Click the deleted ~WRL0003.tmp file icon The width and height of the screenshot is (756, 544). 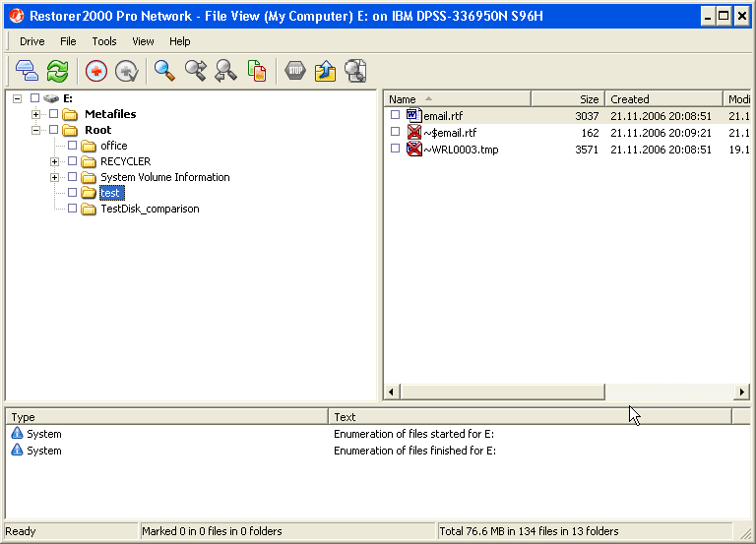pyautogui.click(x=414, y=149)
